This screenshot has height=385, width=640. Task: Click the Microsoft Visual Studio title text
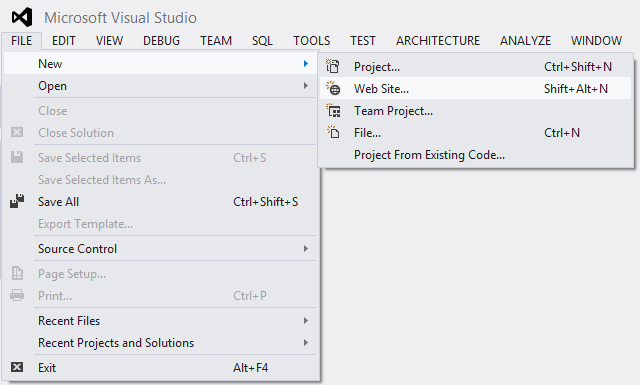point(120,18)
